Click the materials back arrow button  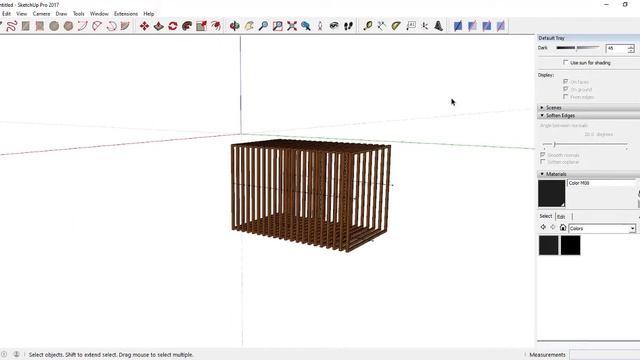click(x=543, y=227)
